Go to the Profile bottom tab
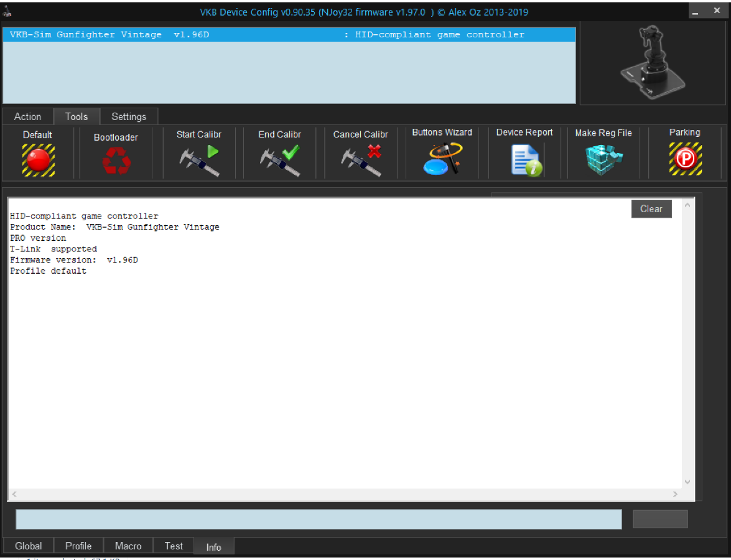The height and width of the screenshot is (560, 731). (78, 546)
